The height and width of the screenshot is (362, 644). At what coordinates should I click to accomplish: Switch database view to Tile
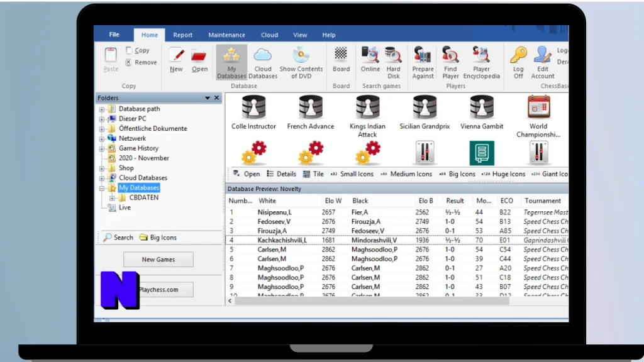[313, 174]
